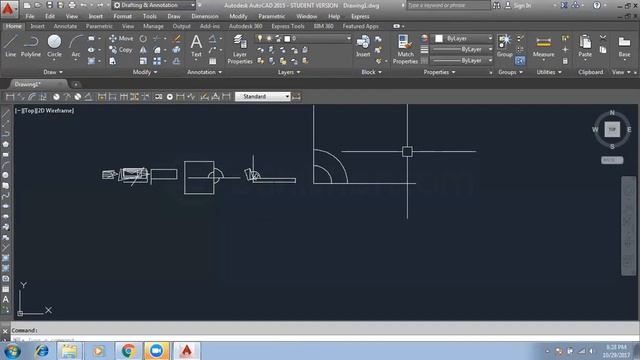The width and height of the screenshot is (640, 360).
Task: Toggle layer lock icon in layer dropdown
Action: pyautogui.click(x=278, y=38)
